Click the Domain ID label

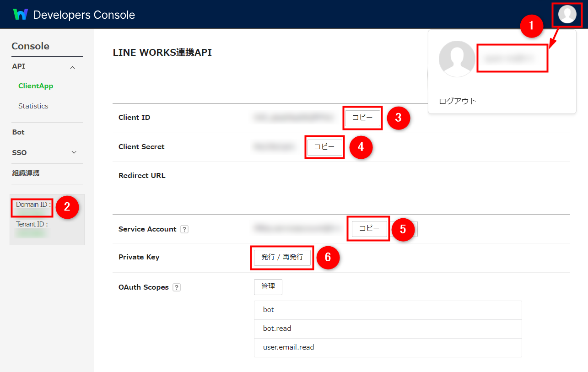(x=33, y=205)
